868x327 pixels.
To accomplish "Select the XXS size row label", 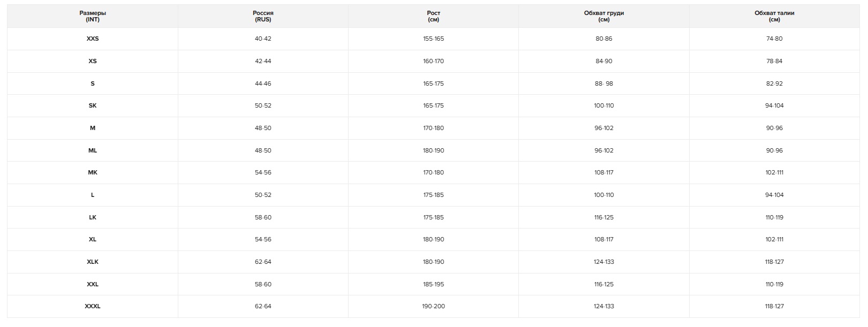I will pos(93,39).
